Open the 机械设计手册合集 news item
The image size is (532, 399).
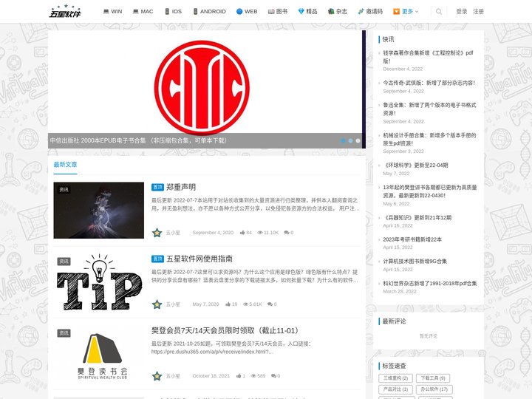coord(429,139)
